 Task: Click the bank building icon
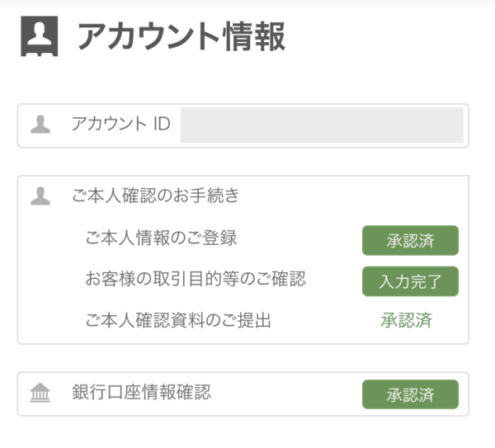click(40, 393)
